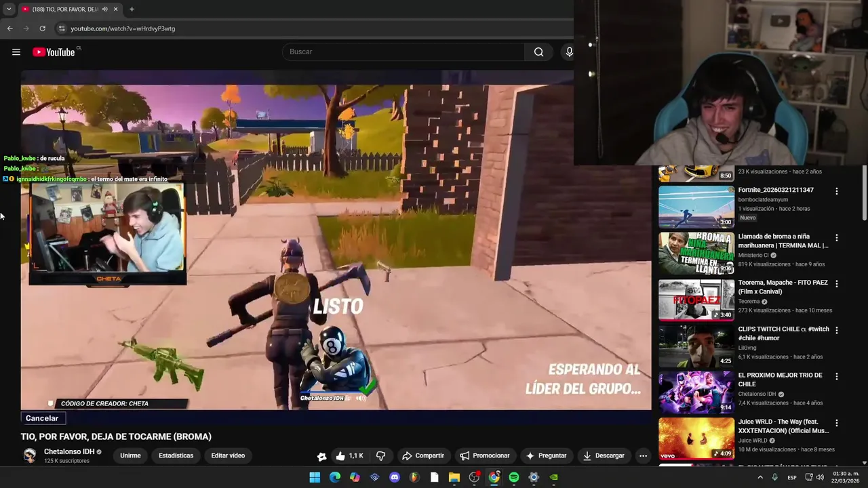Open options menu for Teorema, Mapache
868x488 pixels.
coord(836,284)
